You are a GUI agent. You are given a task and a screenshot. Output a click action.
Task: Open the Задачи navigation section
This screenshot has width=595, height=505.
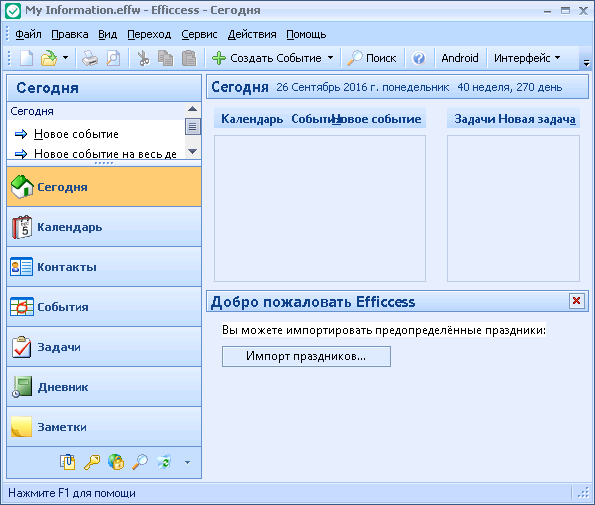tap(104, 347)
